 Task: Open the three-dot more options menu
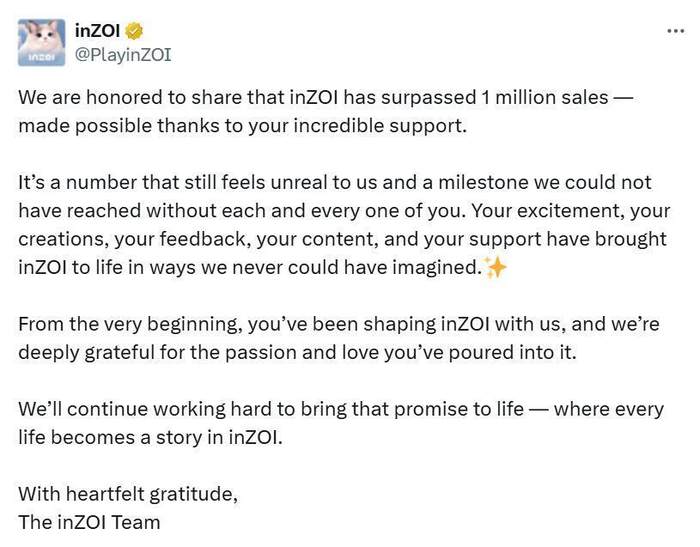pos(675,31)
